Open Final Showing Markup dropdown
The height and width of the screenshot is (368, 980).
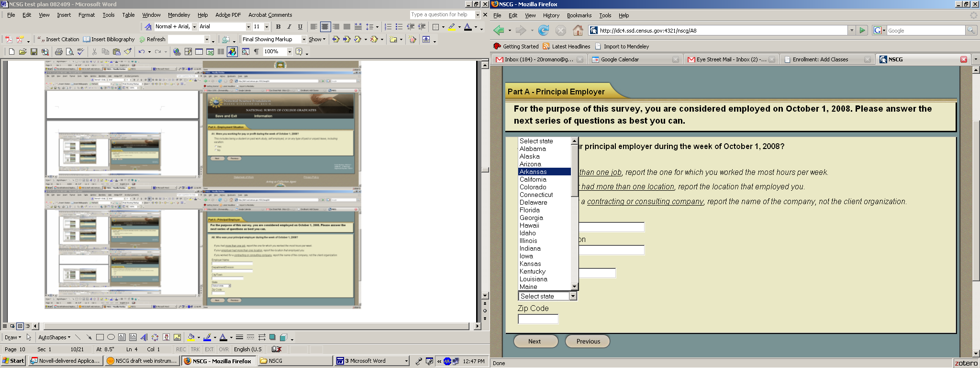click(303, 39)
